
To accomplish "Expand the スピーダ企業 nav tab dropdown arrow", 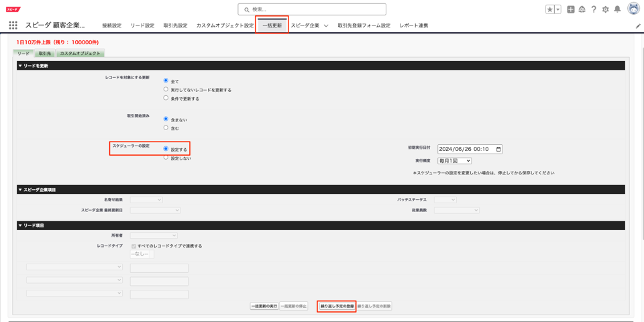I will [326, 26].
